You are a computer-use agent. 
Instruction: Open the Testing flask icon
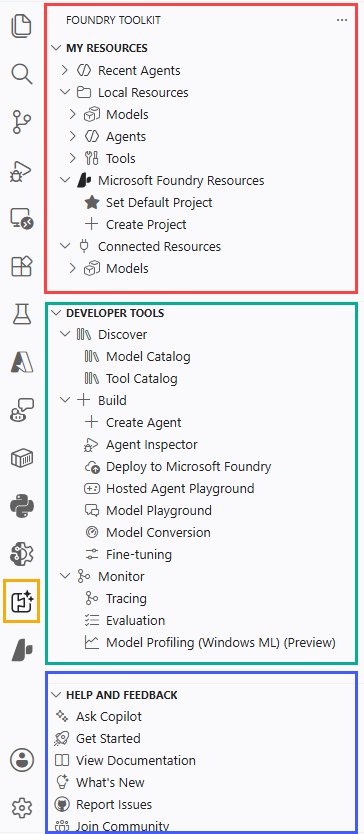[x=22, y=314]
